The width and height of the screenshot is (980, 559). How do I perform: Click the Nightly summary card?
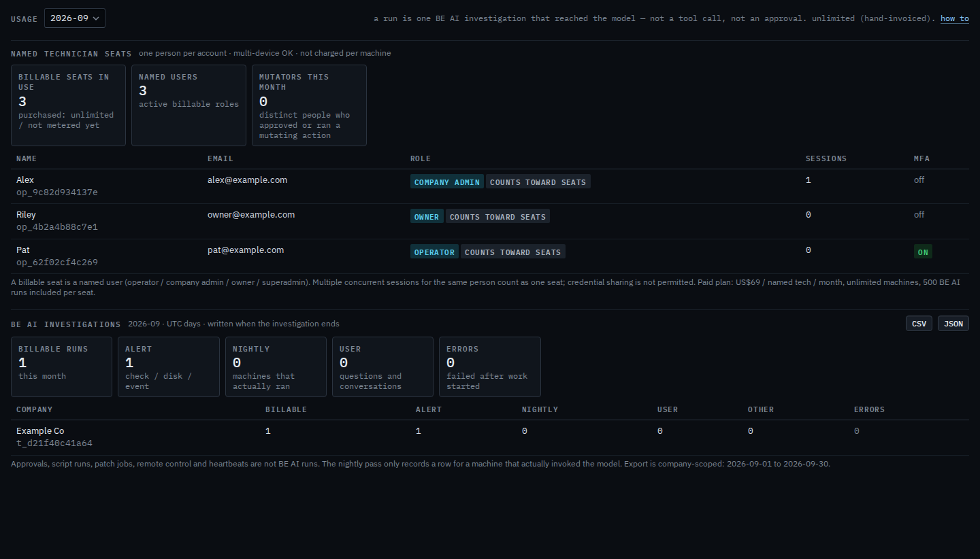(276, 367)
